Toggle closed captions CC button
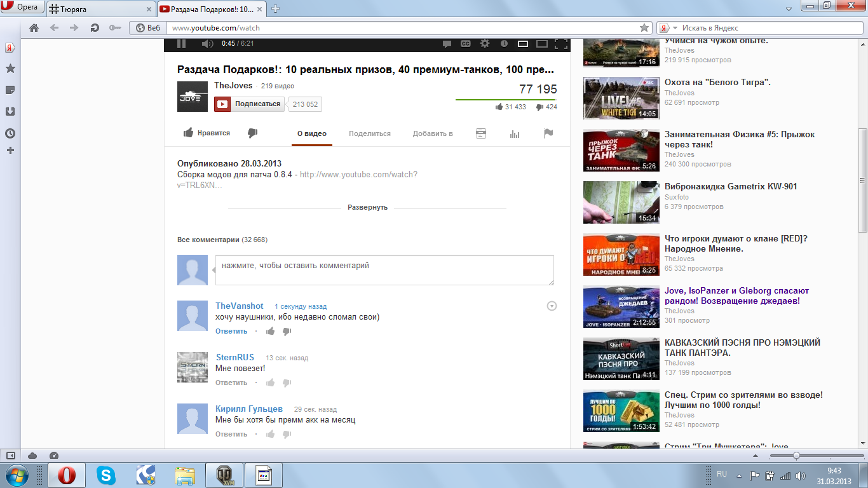This screenshot has height=488, width=868. (466, 44)
